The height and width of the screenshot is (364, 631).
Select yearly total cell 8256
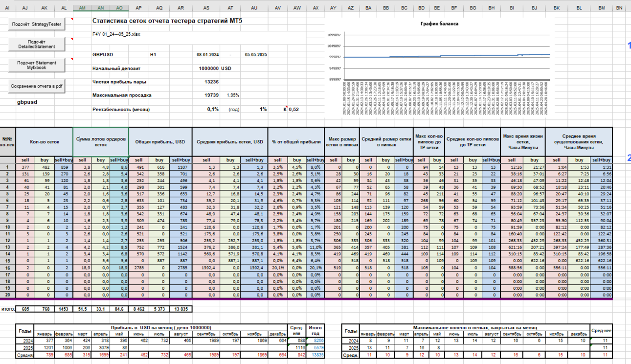pos(315,340)
